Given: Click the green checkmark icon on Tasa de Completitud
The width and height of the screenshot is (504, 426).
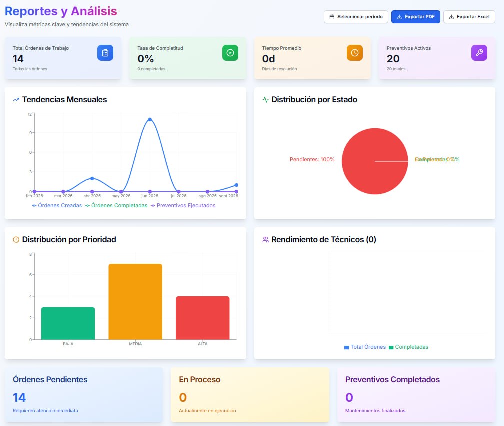Looking at the screenshot, I should click(x=230, y=53).
